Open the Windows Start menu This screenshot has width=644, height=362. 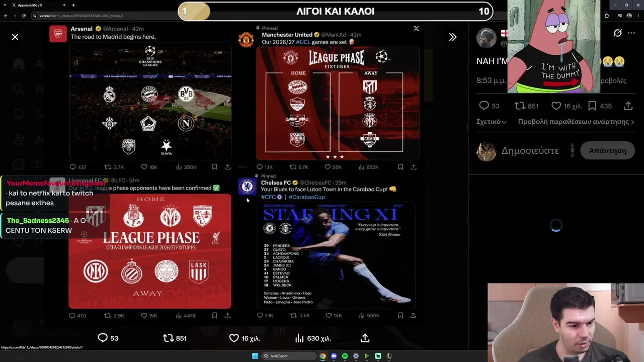point(255,356)
